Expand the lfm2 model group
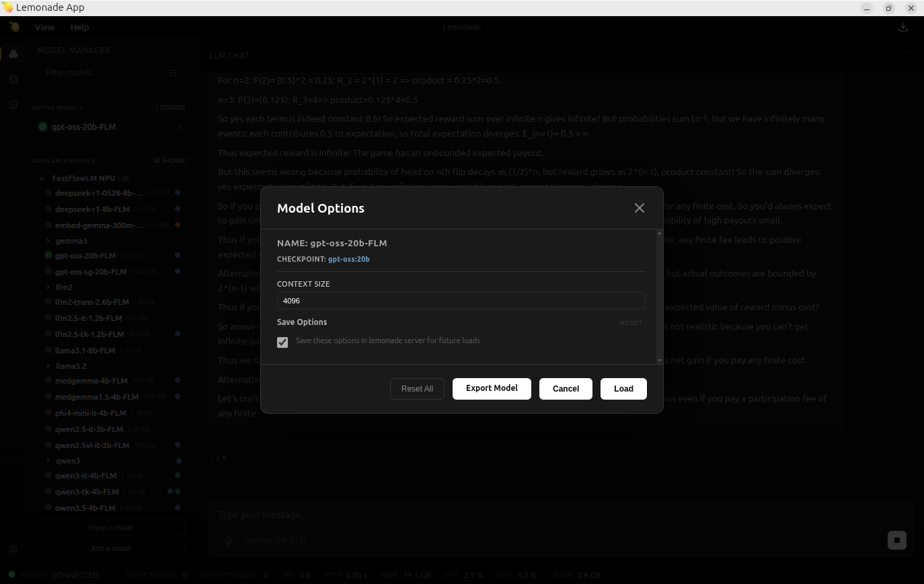 click(x=48, y=287)
